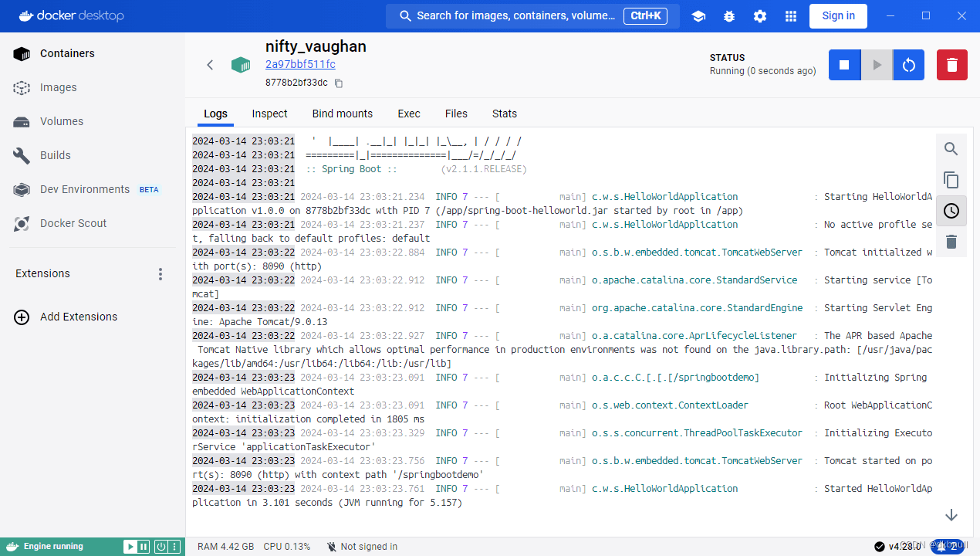The height and width of the screenshot is (556, 980).
Task: Click the Ctrl+K shortcut badge
Action: click(x=646, y=15)
